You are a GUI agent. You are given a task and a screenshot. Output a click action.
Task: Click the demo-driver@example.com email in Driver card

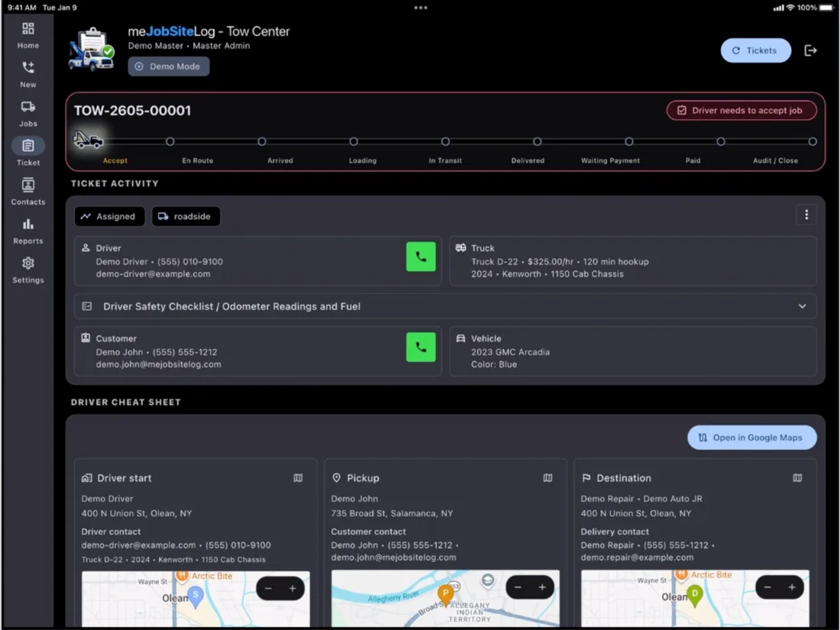[x=153, y=273]
